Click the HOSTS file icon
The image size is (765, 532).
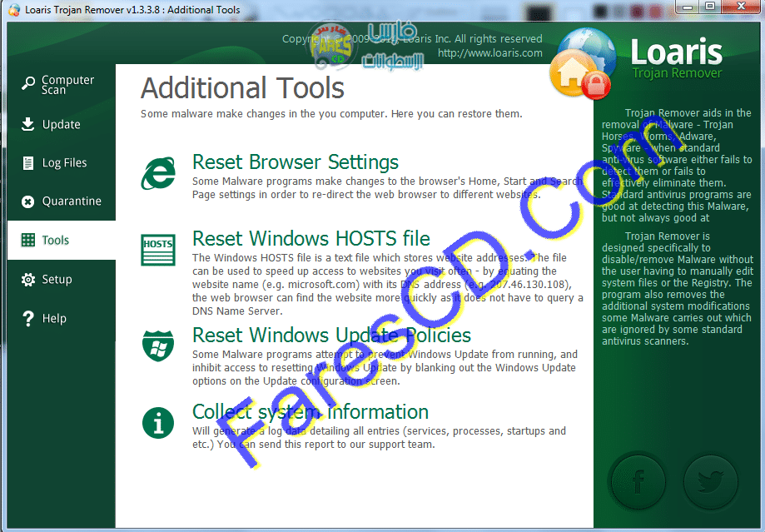(x=158, y=250)
